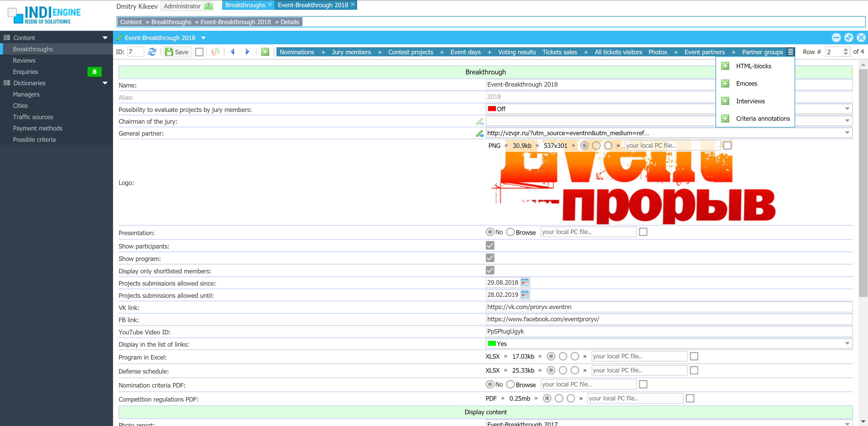The height and width of the screenshot is (426, 868).
Task: Go to the previous record with the left arrow
Action: click(x=233, y=52)
